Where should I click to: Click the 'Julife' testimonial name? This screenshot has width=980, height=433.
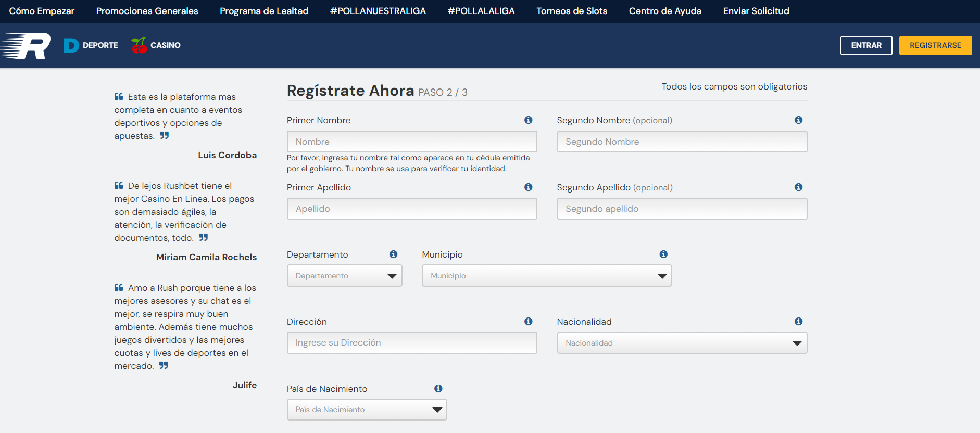pyautogui.click(x=245, y=385)
